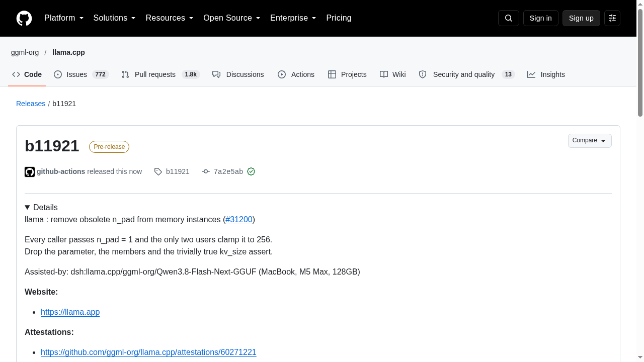
Task: Collapse the Details disclosure triangle
Action: click(x=28, y=208)
